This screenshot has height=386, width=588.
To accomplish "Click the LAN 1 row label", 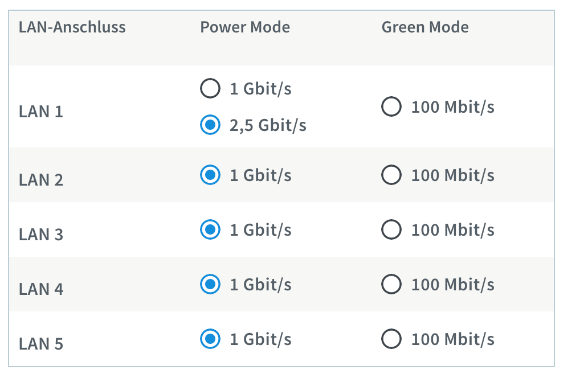I will pos(41,111).
